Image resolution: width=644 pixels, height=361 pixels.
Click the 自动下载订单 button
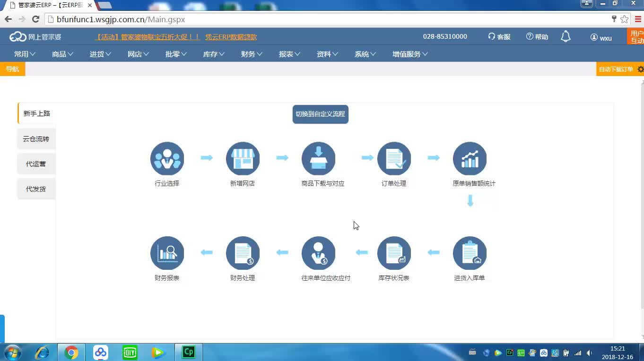click(x=616, y=69)
